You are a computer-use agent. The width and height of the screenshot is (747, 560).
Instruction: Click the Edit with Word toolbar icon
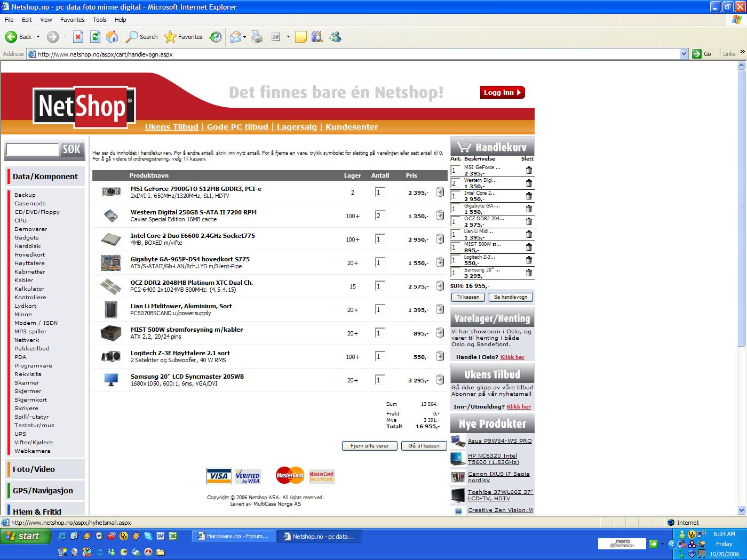click(x=276, y=37)
